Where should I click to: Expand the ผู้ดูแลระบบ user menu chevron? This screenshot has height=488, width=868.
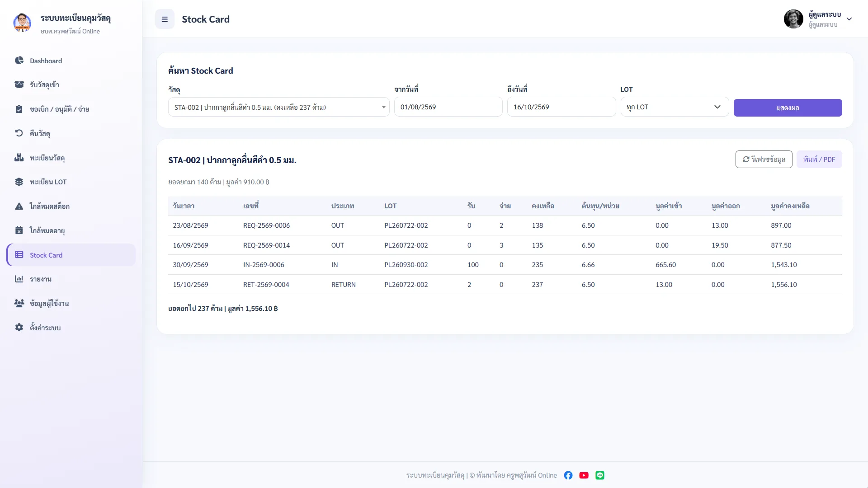pos(849,19)
